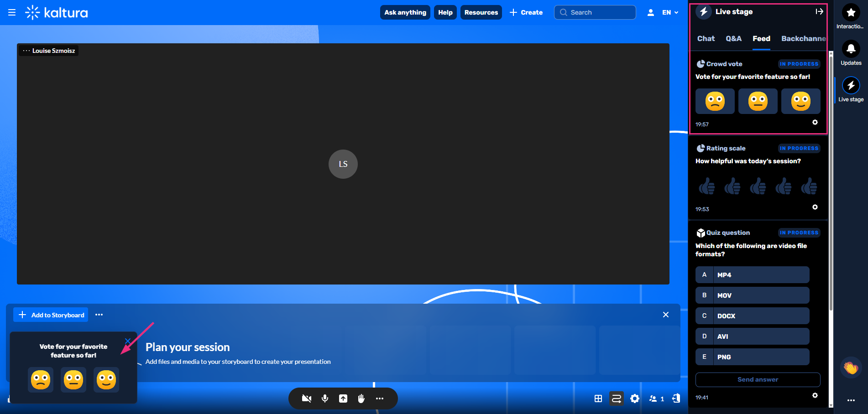Viewport: 868px width, 414px height.
Task: Open settings gear of Rating scale card
Action: click(x=815, y=207)
